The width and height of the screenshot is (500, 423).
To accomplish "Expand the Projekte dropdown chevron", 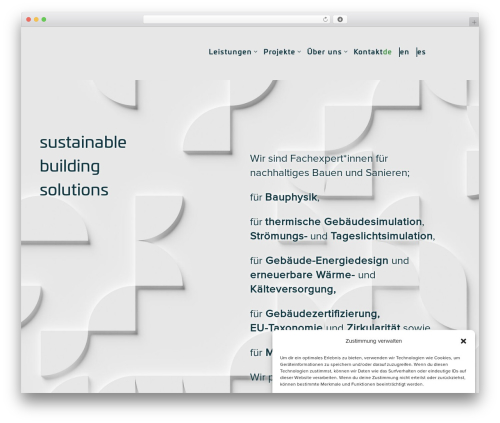I will point(299,52).
